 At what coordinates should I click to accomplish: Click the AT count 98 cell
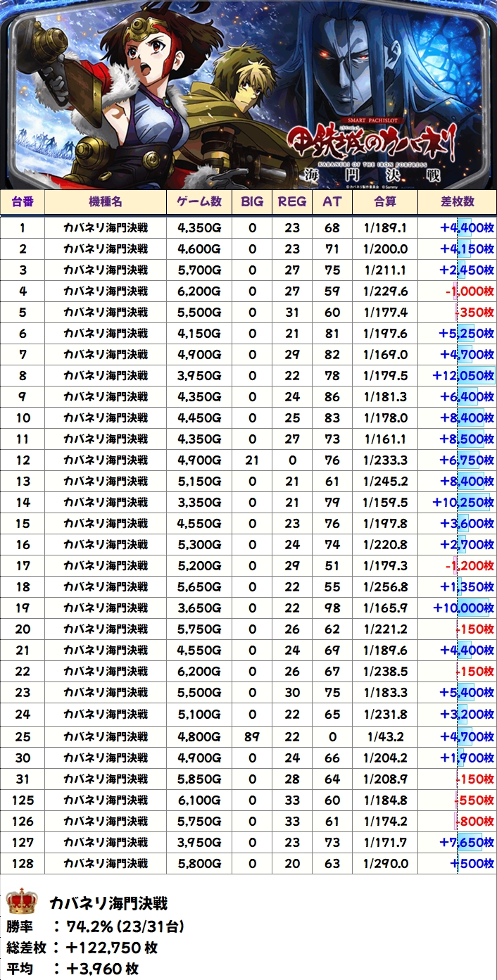332,608
